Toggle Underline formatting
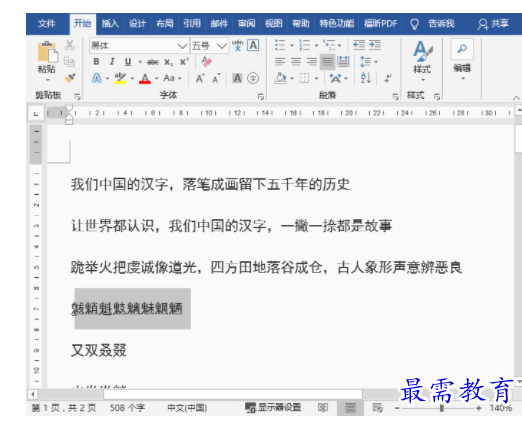Image resolution: width=522 pixels, height=422 pixels. point(128,62)
